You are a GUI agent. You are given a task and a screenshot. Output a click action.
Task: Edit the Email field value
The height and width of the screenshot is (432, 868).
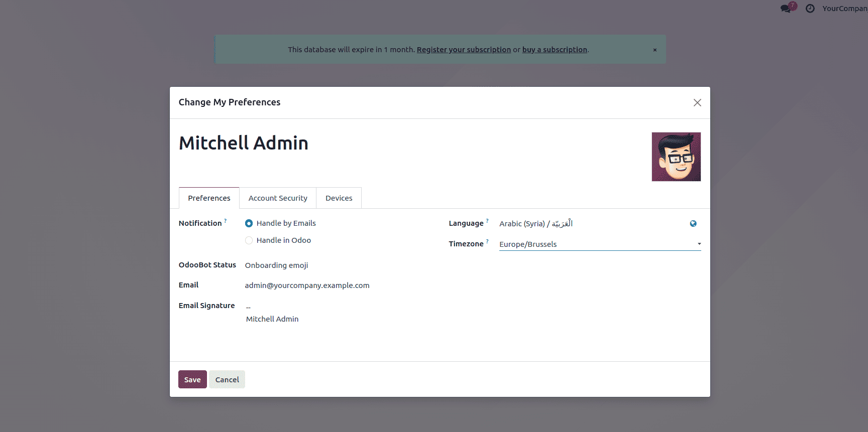click(x=307, y=285)
